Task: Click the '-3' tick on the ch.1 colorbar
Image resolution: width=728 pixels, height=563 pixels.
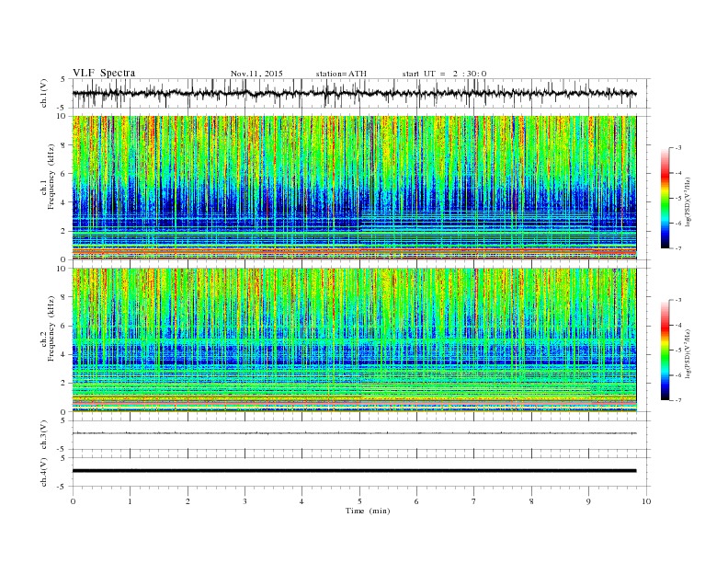Action: tap(678, 148)
